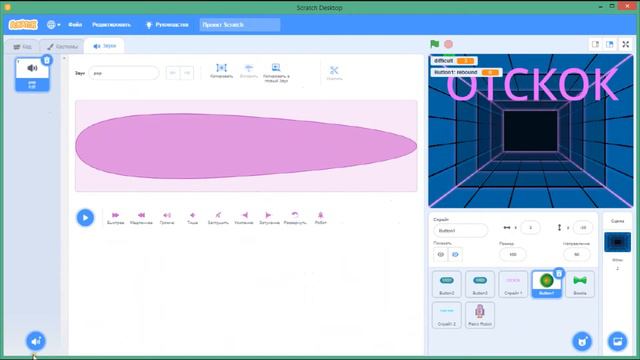Apply the Slower (Медленнее) sound effect
This screenshot has height=360, width=640.
141,218
